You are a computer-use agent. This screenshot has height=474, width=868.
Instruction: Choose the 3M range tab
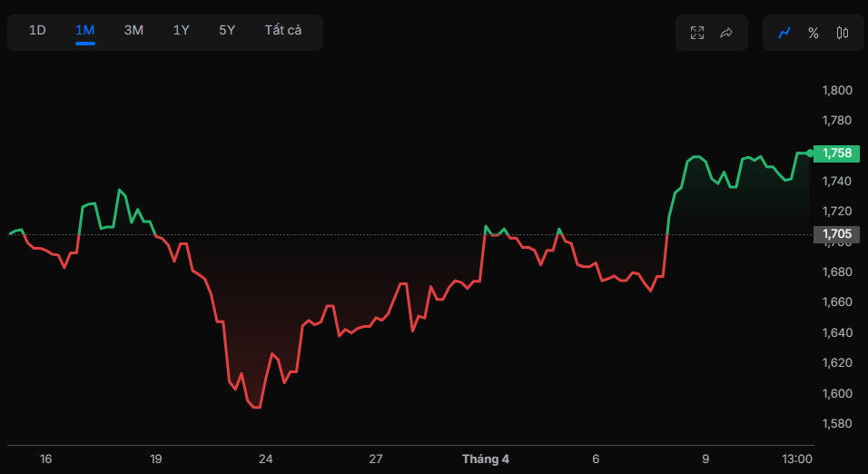click(x=133, y=31)
